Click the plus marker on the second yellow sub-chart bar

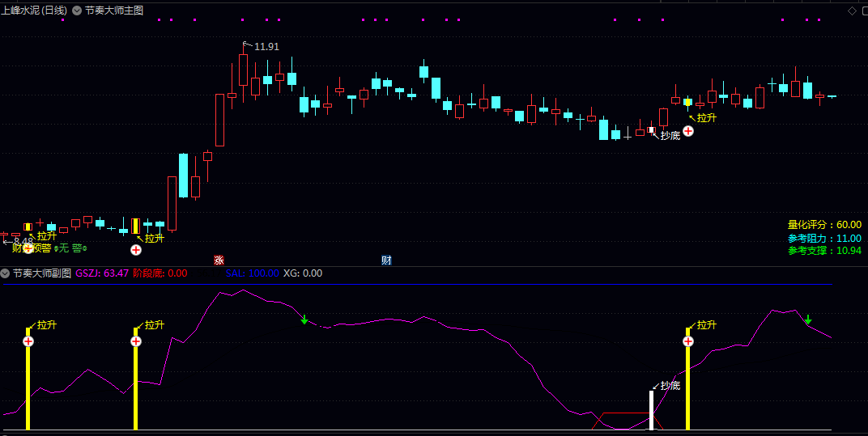coord(136,341)
